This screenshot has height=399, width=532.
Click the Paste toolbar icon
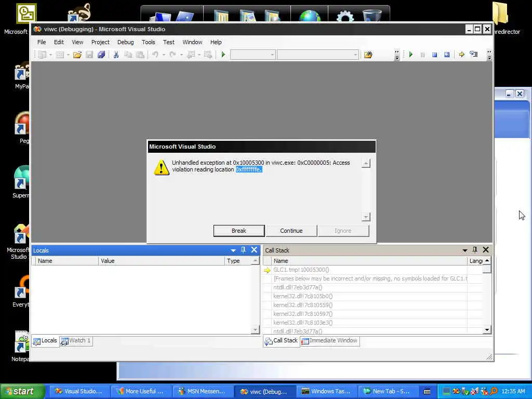pyautogui.click(x=140, y=55)
